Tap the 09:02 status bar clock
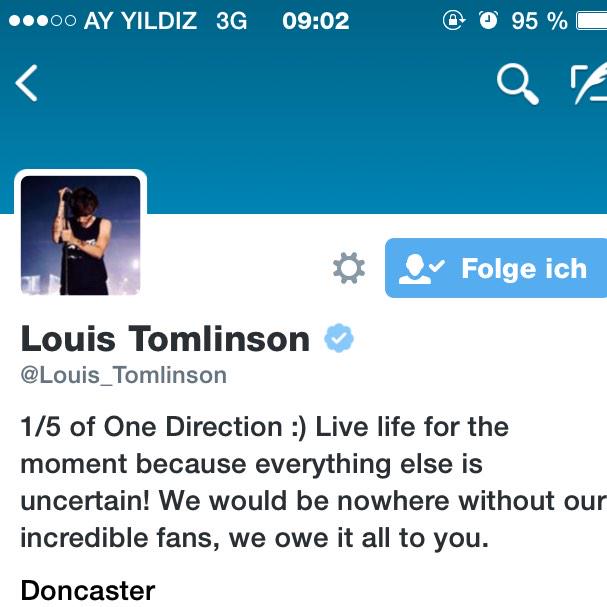Viewport: 607px width, 607px height. pos(316,21)
